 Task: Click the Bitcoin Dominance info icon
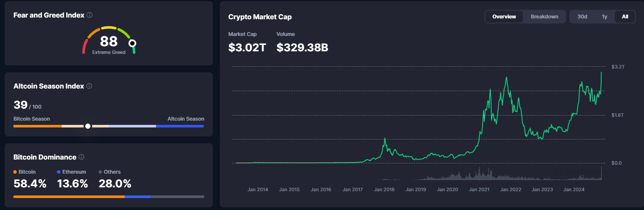[x=81, y=157]
